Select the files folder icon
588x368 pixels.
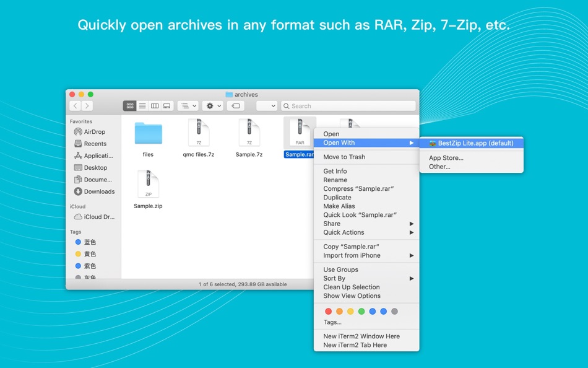148,134
